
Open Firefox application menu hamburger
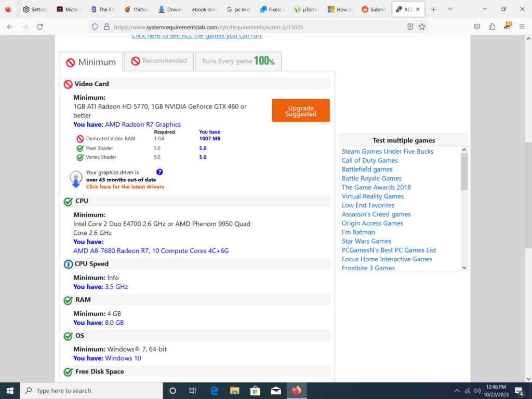[x=522, y=27]
